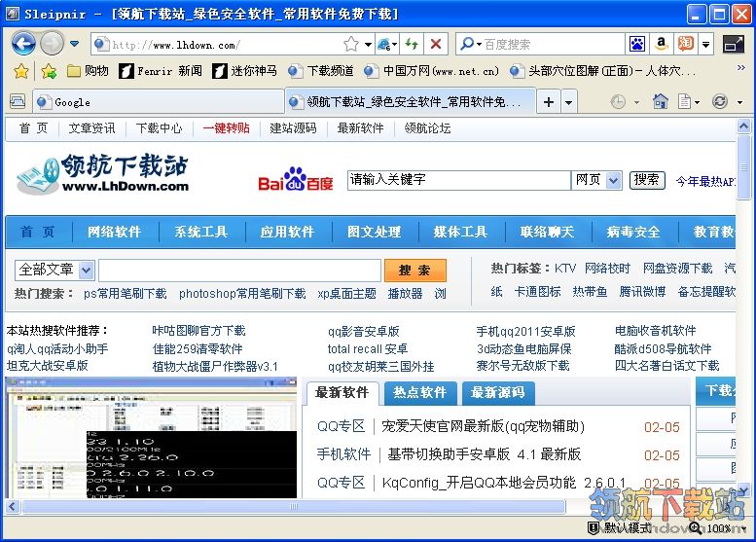756x542 pixels.
Task: Click the site article search input
Action: coord(239,271)
